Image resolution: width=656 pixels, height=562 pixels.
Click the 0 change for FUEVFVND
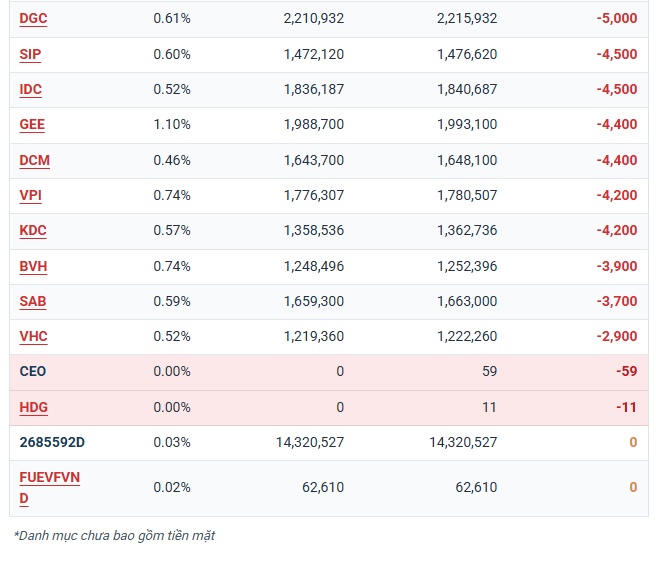point(633,488)
